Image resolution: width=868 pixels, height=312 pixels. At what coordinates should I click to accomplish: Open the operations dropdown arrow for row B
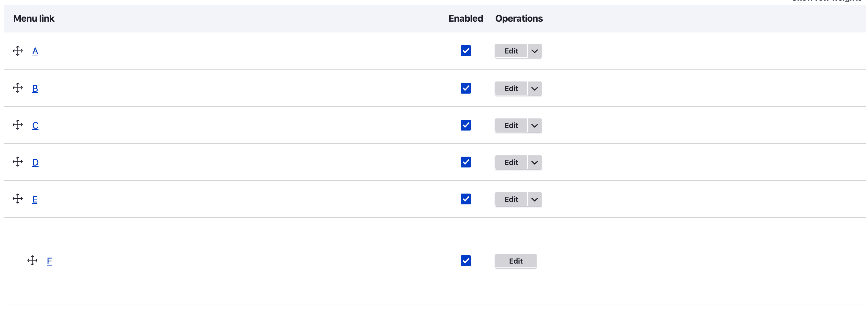[534, 89]
